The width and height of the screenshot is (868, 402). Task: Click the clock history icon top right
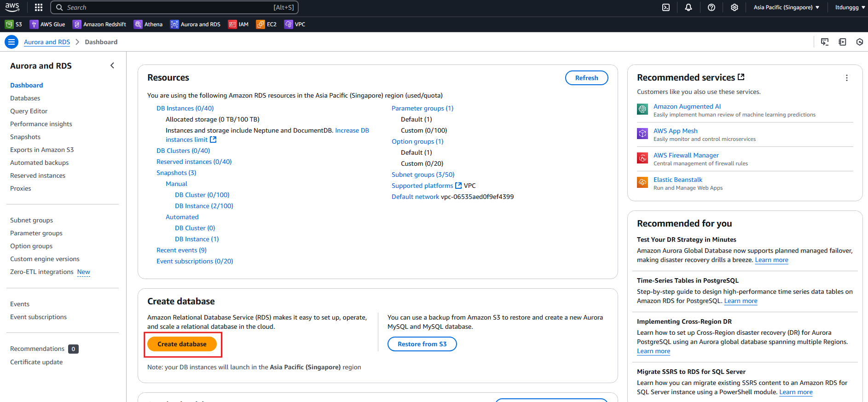860,42
